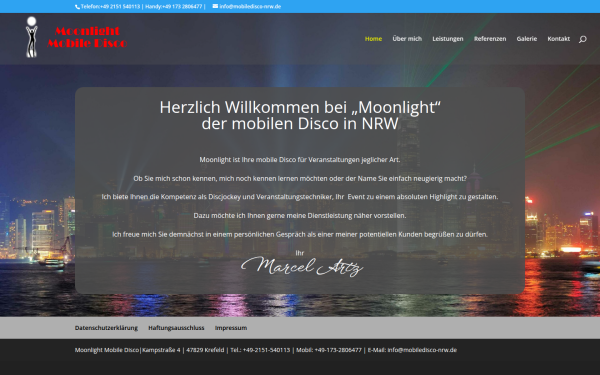
Task: Click the footer Mobil number
Action: click(x=338, y=350)
